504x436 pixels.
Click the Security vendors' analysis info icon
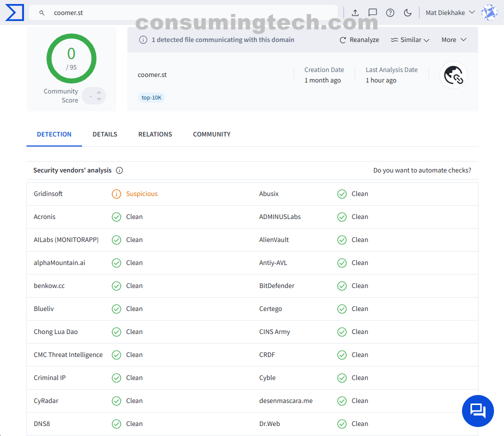point(119,170)
